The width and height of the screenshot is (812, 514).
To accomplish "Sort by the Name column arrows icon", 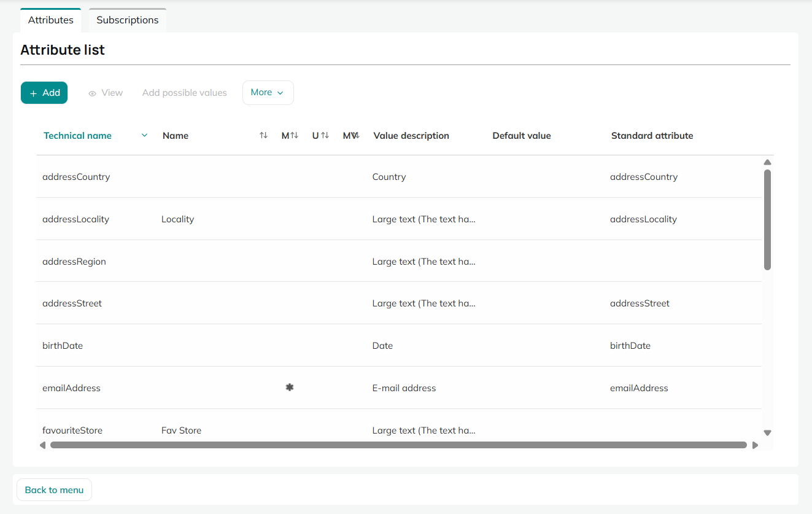I will point(263,136).
